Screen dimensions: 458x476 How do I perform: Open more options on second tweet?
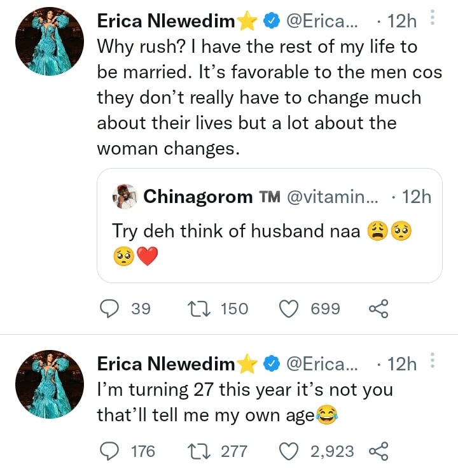[433, 362]
